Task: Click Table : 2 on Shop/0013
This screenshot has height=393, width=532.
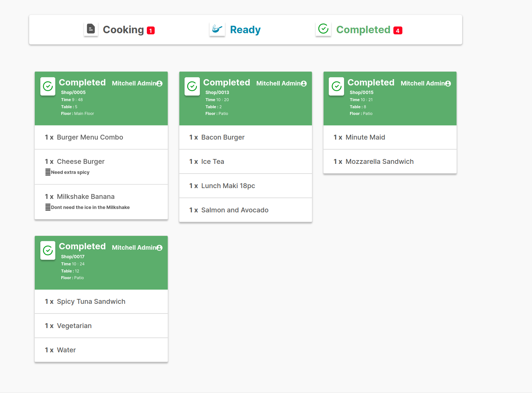Action: pos(213,107)
